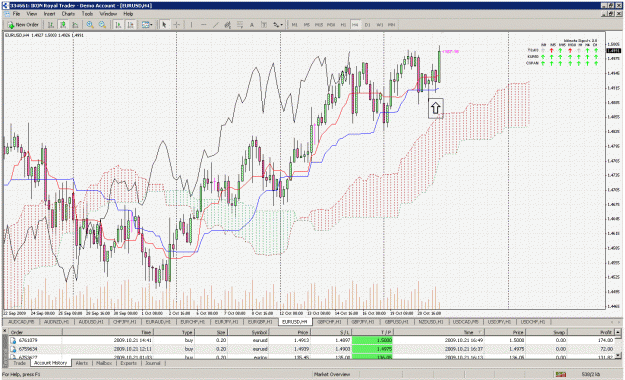Zoom in on the chart

point(90,25)
